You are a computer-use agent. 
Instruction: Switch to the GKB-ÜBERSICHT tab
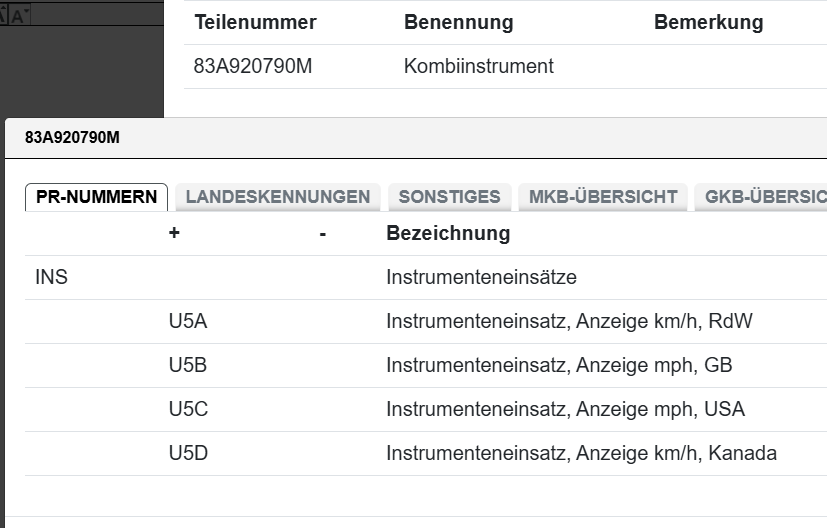(764, 197)
